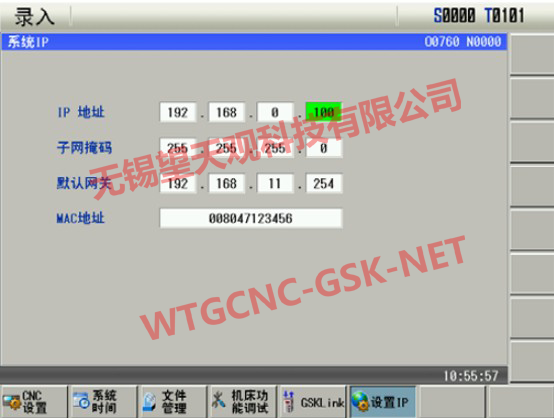Click the IP 地址 label
This screenshot has height=418, width=554.
81,112
